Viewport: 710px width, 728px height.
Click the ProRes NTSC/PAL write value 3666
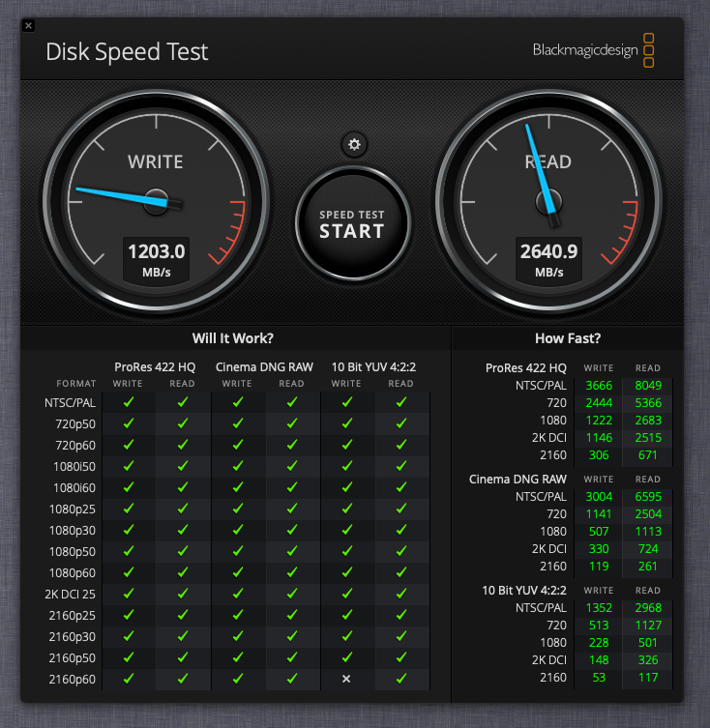(x=599, y=386)
